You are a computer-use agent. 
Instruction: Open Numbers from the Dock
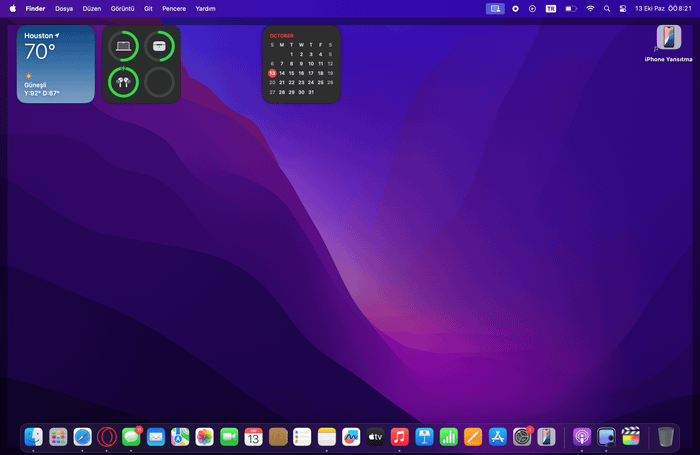[449, 437]
